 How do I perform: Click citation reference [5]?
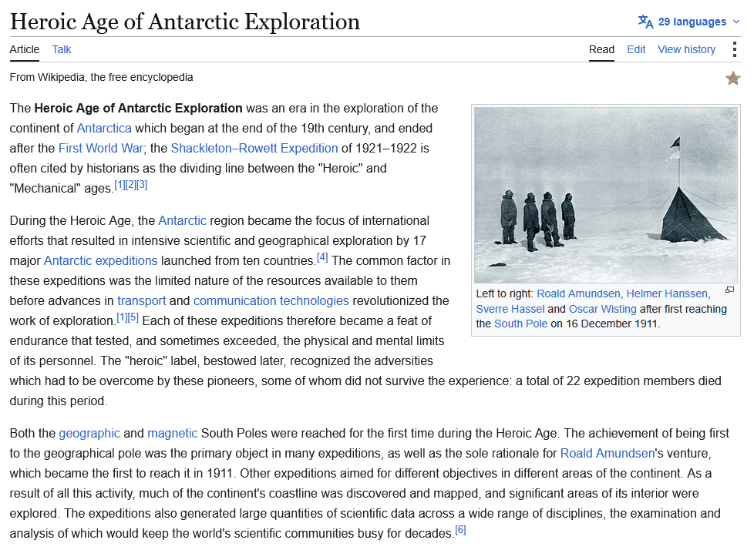(133, 317)
